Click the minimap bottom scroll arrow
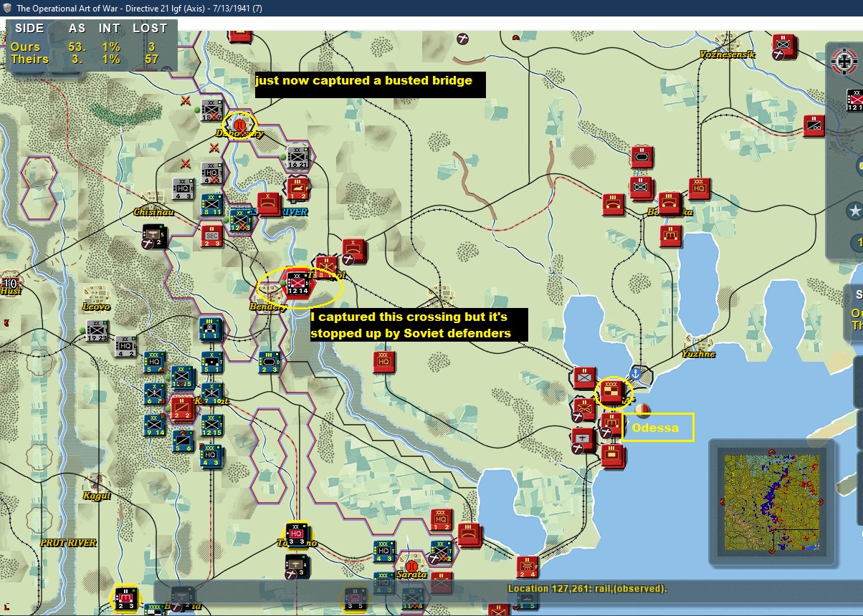Screen dimensions: 863x616 click(x=772, y=552)
